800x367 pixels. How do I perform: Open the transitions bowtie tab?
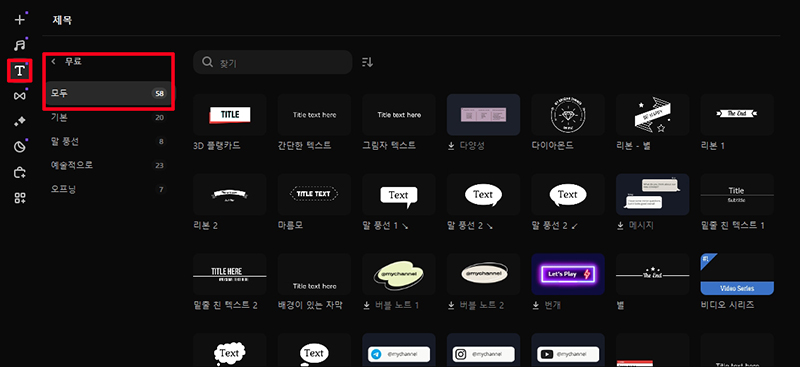pos(19,96)
